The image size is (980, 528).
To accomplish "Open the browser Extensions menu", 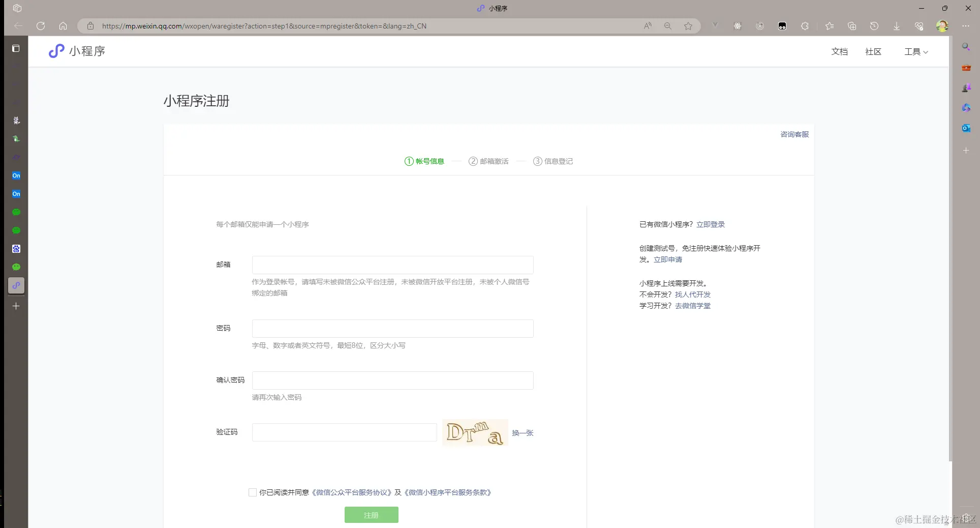I will click(805, 26).
